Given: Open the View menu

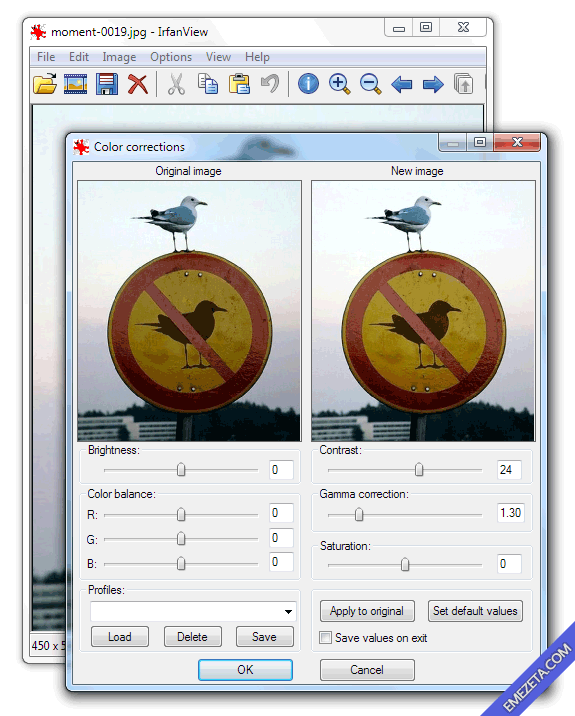Looking at the screenshot, I should point(218,57).
